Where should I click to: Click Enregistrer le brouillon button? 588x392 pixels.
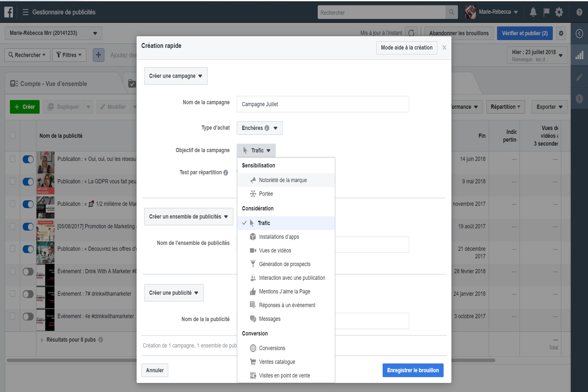pos(413,370)
